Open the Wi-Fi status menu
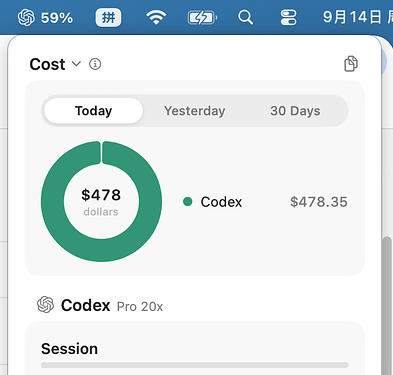This screenshot has width=393, height=375. (156, 17)
